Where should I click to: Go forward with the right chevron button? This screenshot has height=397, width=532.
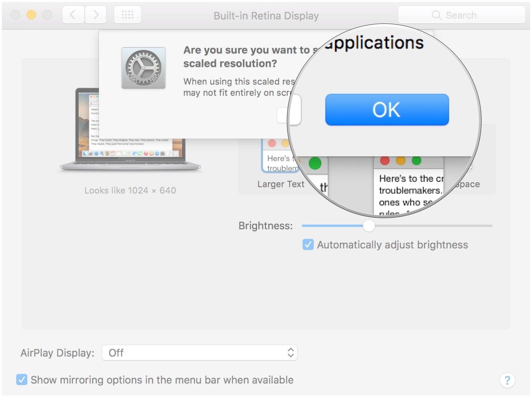click(96, 15)
